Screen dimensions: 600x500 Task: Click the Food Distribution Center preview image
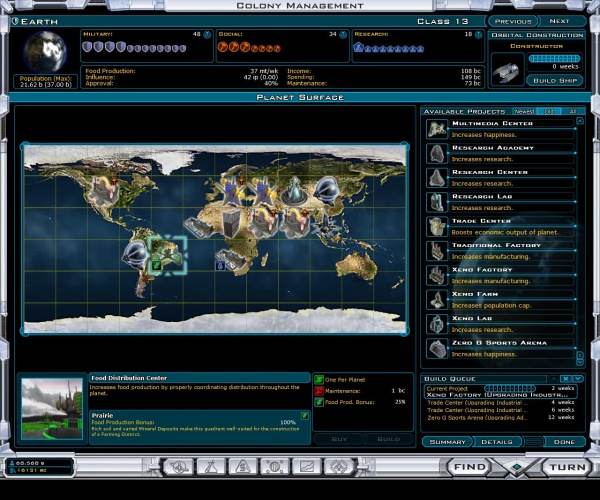52,409
